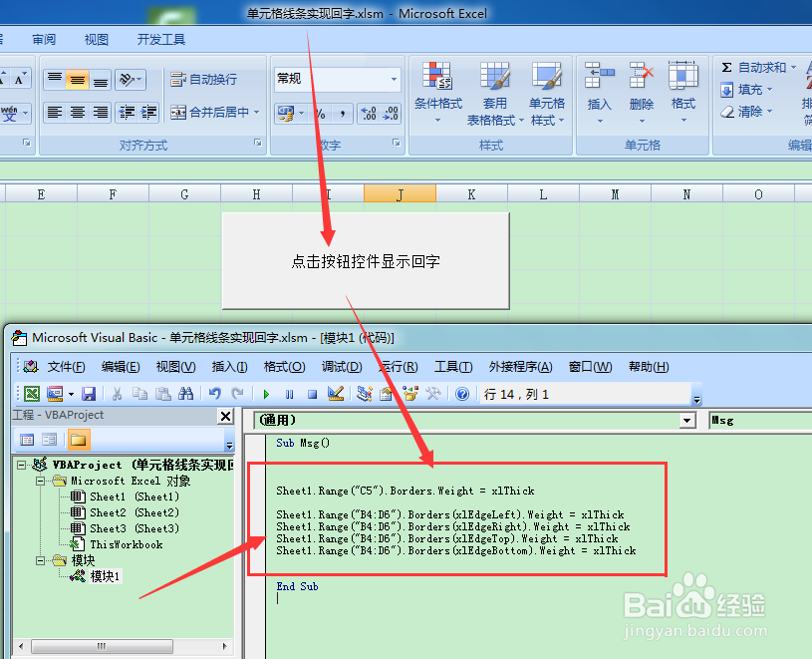Click Insert UserForm icon in VBA toolbar

pyautogui.click(x=55, y=394)
